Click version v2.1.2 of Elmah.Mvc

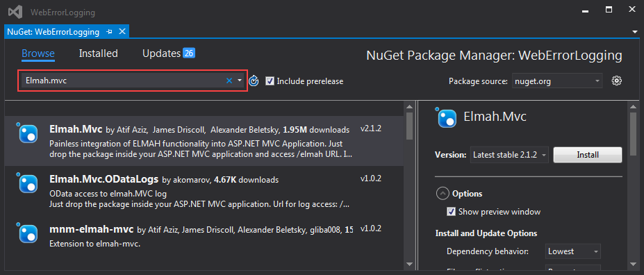click(371, 129)
